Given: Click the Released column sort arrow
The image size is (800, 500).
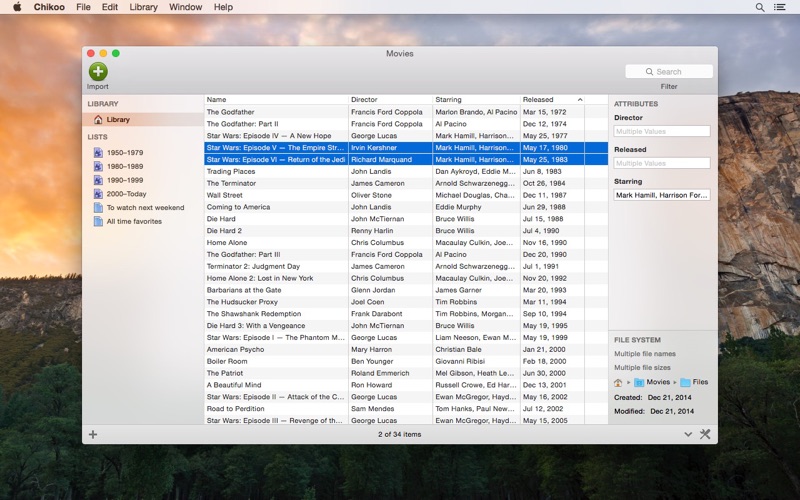Looking at the screenshot, I should pyautogui.click(x=580, y=99).
